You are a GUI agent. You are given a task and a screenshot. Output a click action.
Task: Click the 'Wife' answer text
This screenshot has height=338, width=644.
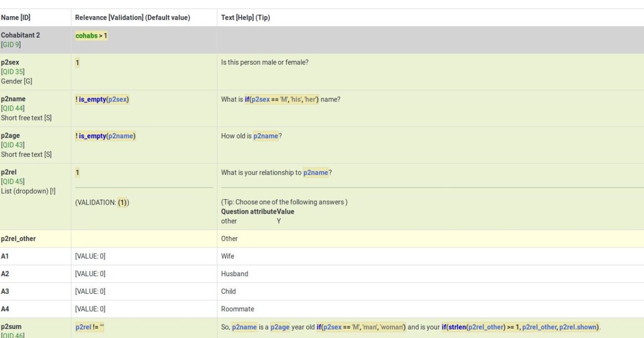228,257
